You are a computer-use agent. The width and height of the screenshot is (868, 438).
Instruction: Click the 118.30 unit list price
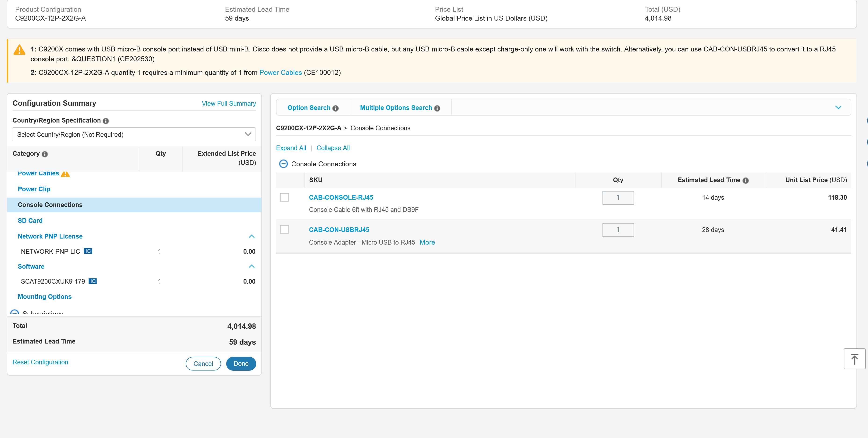pos(837,197)
